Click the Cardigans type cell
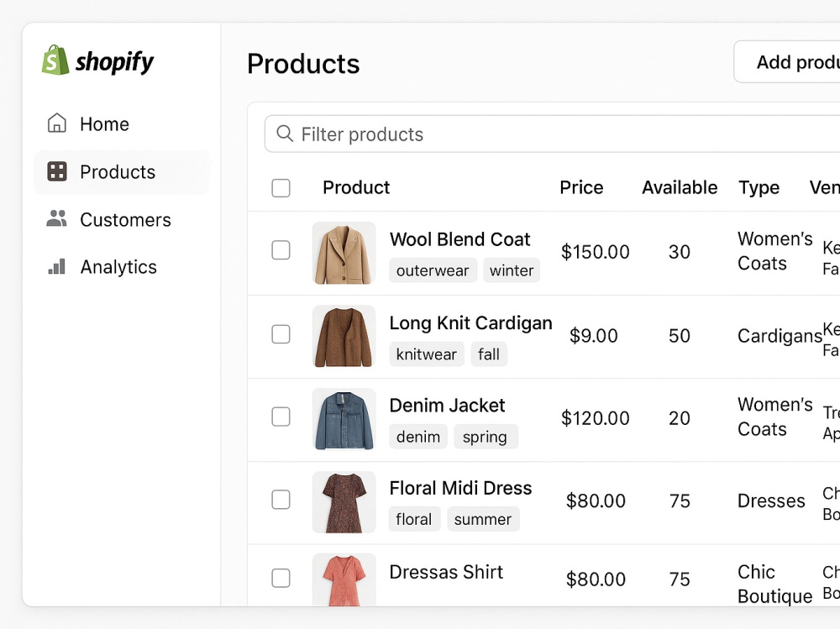The height and width of the screenshot is (629, 840). [780, 336]
